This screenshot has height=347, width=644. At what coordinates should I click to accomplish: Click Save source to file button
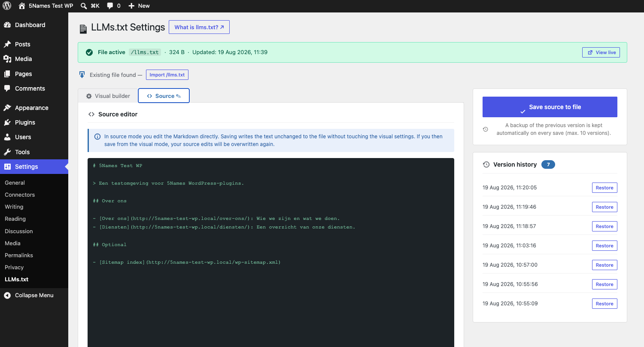click(x=550, y=107)
